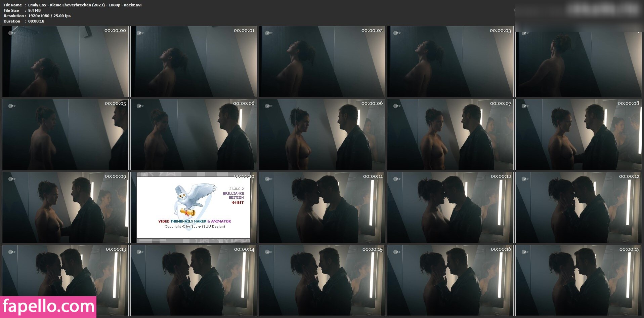Select the 00:00:03 frame thumbnail

(450, 62)
